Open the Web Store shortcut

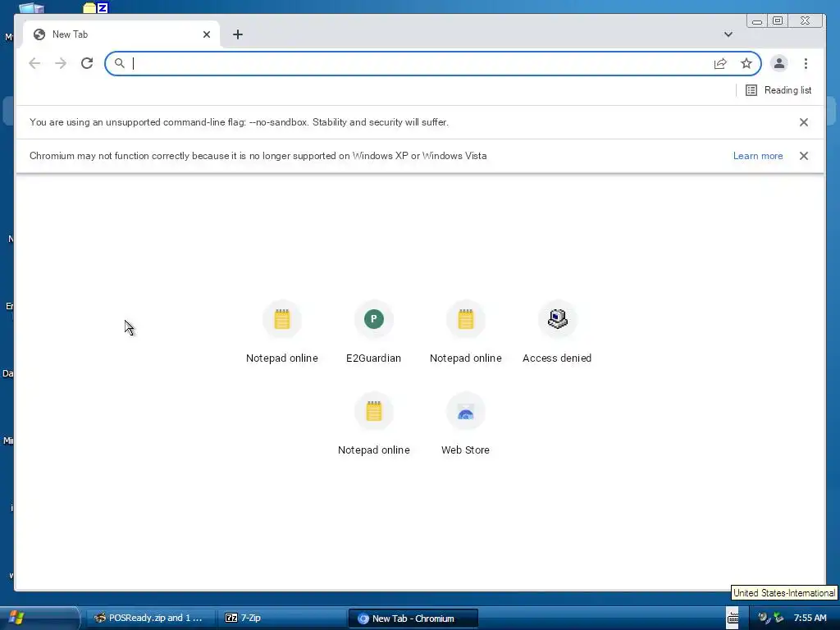click(x=466, y=425)
